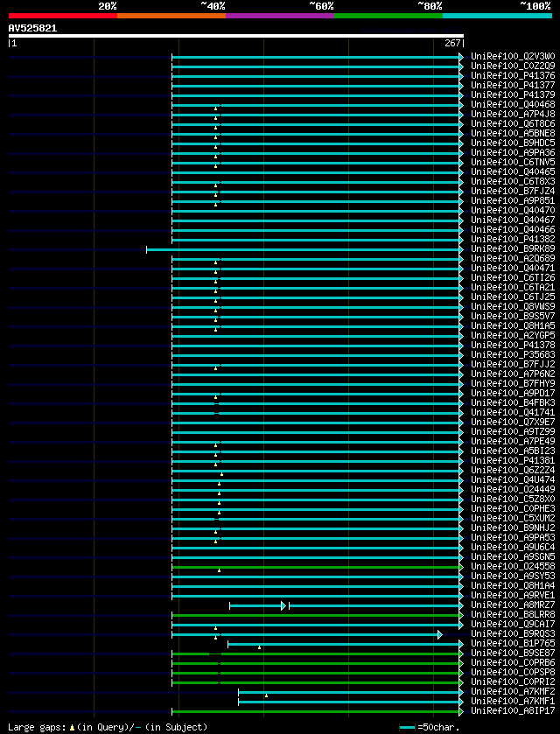This screenshot has height=734, width=560.
Task: Open hit UniRef100_B9HDC5
Action: pyautogui.click(x=513, y=143)
